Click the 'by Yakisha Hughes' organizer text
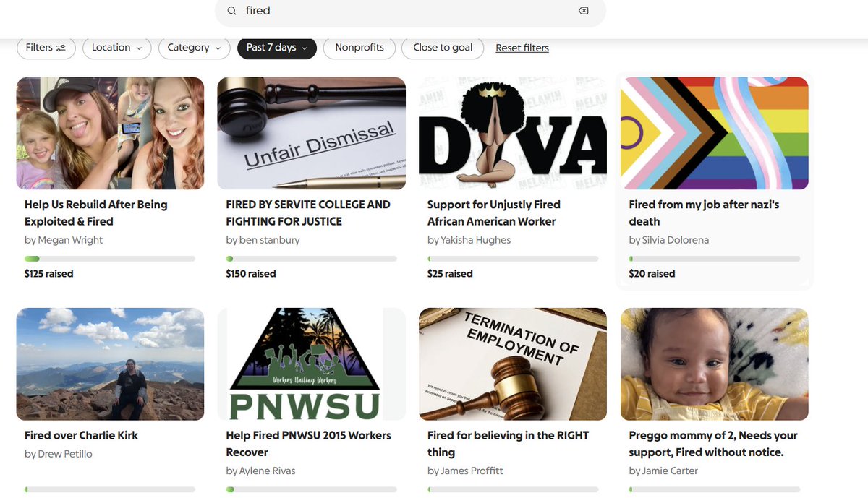This screenshot has width=868, height=498. 469,240
